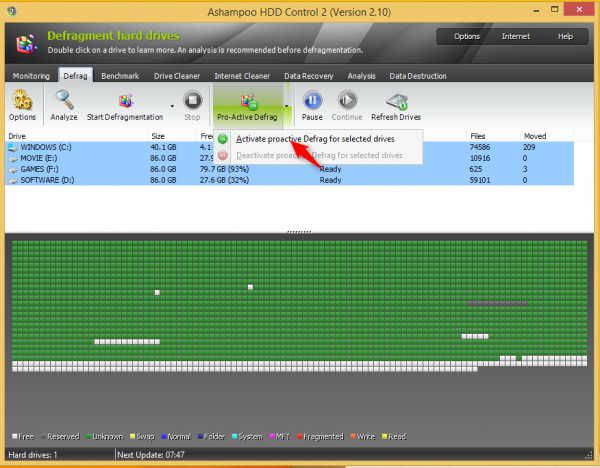600x468 pixels.
Task: Click red OFF icon beside Deactivate entry
Action: click(x=223, y=155)
